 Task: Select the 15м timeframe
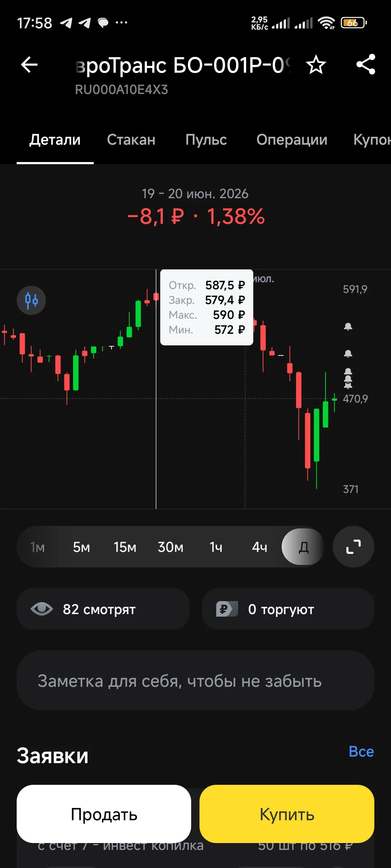click(x=125, y=547)
